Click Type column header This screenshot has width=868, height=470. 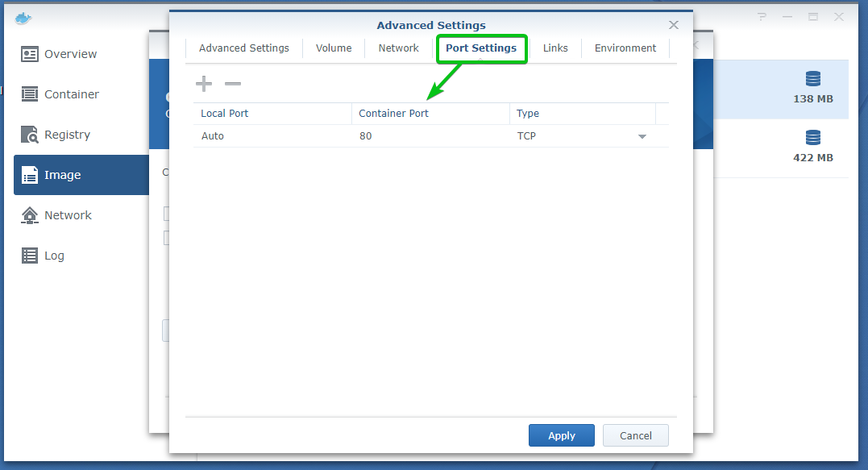(583, 114)
